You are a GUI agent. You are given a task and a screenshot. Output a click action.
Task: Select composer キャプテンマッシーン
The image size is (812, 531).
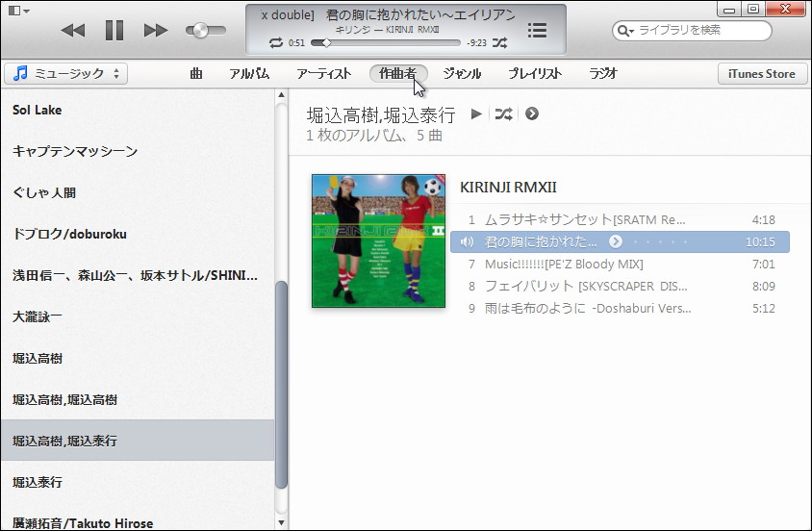[x=138, y=151]
